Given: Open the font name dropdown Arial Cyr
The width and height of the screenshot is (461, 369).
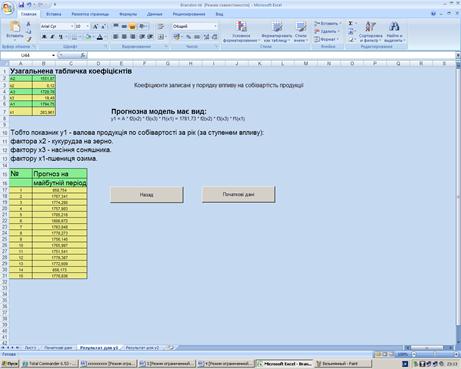Looking at the screenshot, I should (57, 26).
